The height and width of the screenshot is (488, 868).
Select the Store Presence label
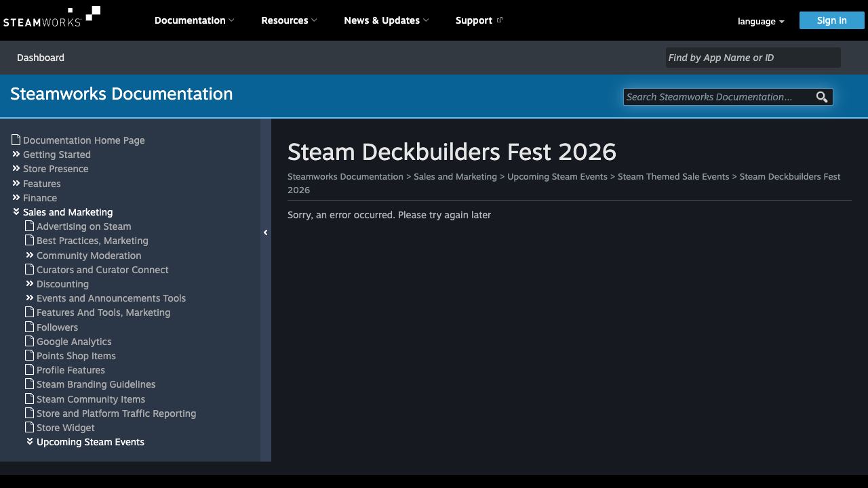(x=56, y=169)
